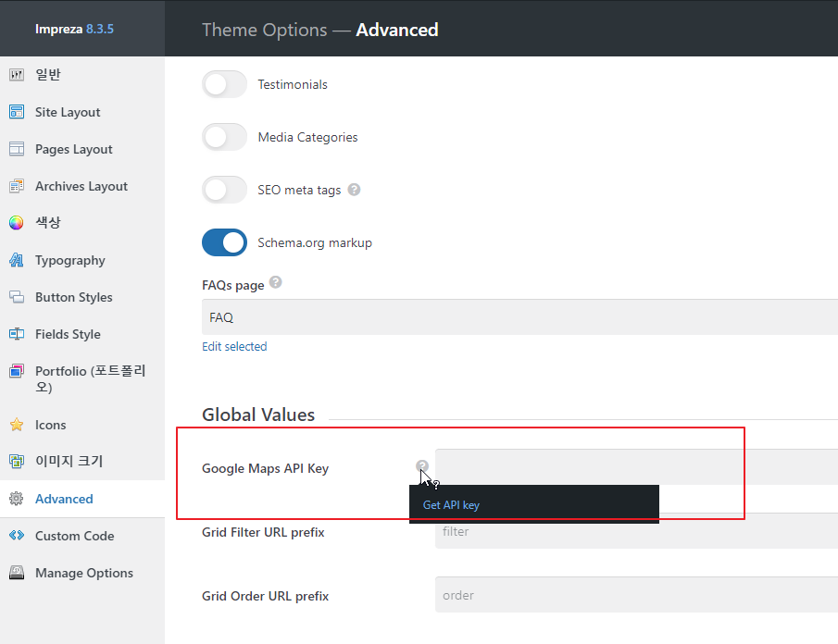Screen dimensions: 838x644
Task: Click the Button Styles icon
Action: tap(17, 297)
